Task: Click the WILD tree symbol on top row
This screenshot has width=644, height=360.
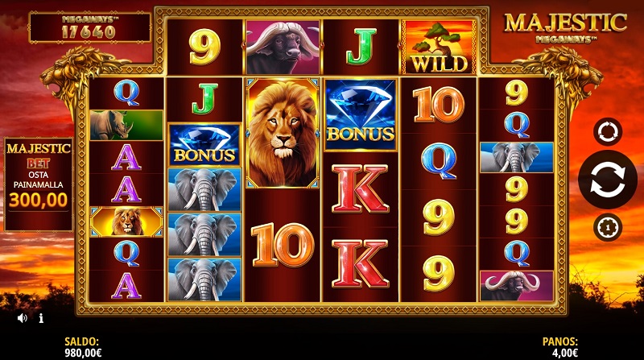Action: click(439, 48)
